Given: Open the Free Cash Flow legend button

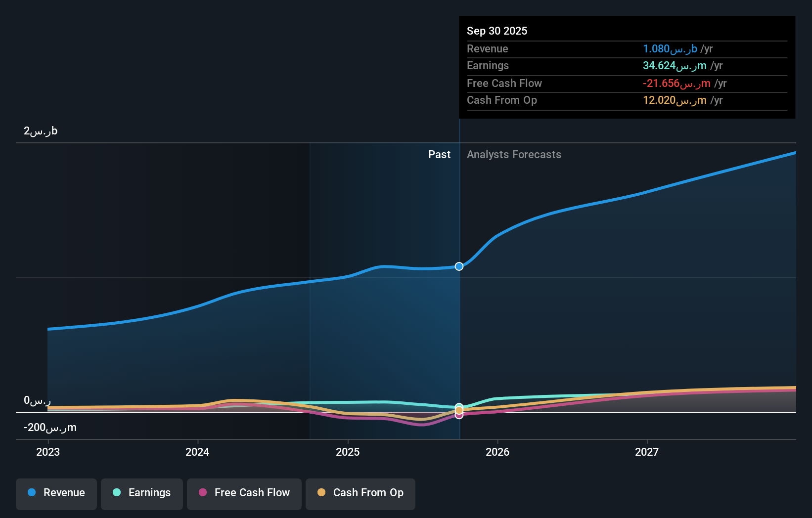Looking at the screenshot, I should [244, 493].
